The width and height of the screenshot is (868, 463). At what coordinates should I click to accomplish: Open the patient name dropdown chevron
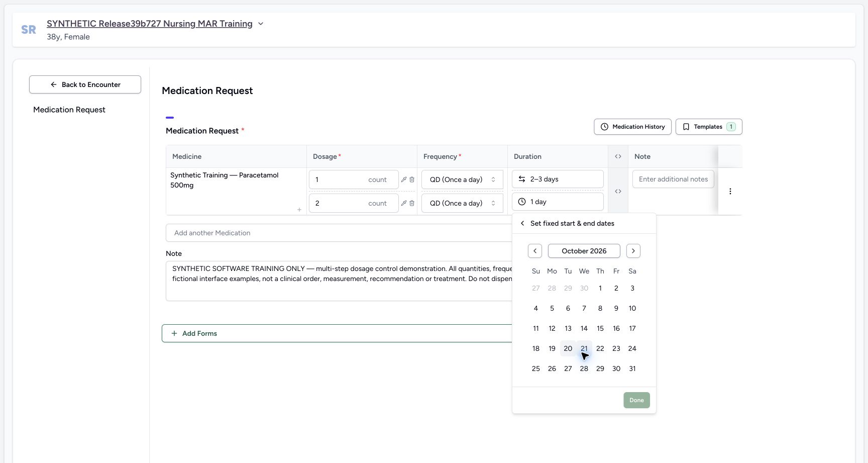click(261, 24)
